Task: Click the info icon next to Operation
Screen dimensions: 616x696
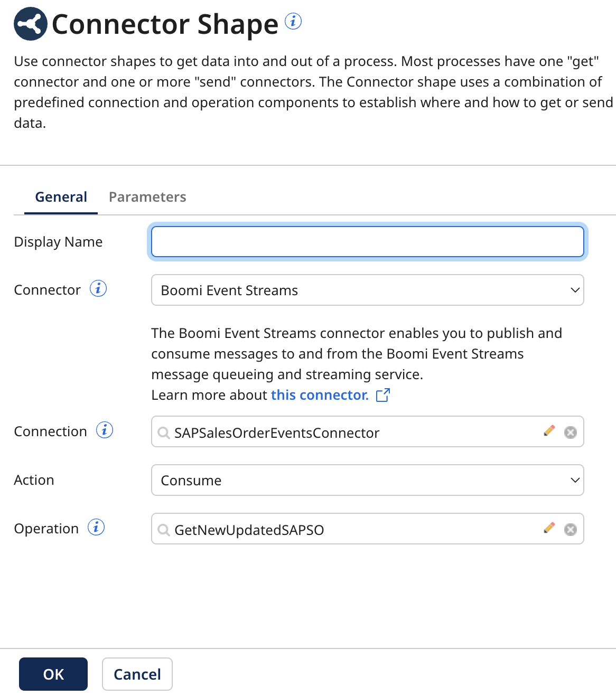Action: [x=96, y=527]
